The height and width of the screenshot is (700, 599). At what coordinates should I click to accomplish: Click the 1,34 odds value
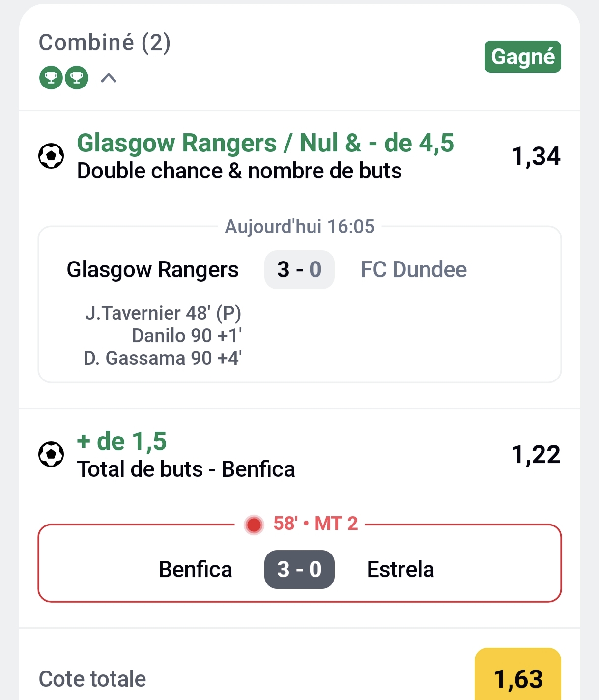[536, 156]
